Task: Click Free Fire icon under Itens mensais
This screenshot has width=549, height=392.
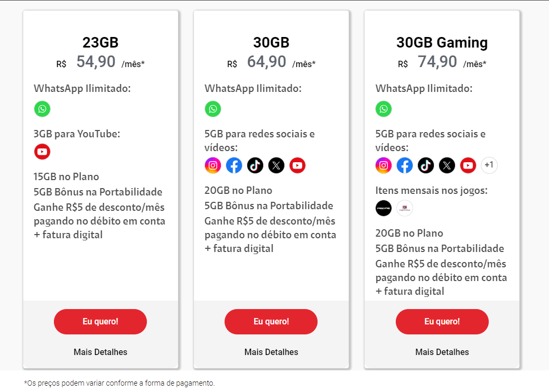Action: click(384, 208)
